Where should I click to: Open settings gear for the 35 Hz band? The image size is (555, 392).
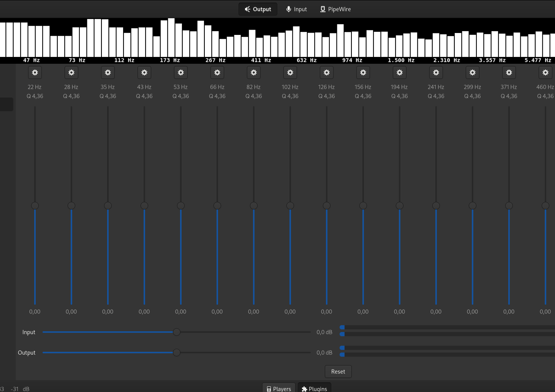[108, 72]
